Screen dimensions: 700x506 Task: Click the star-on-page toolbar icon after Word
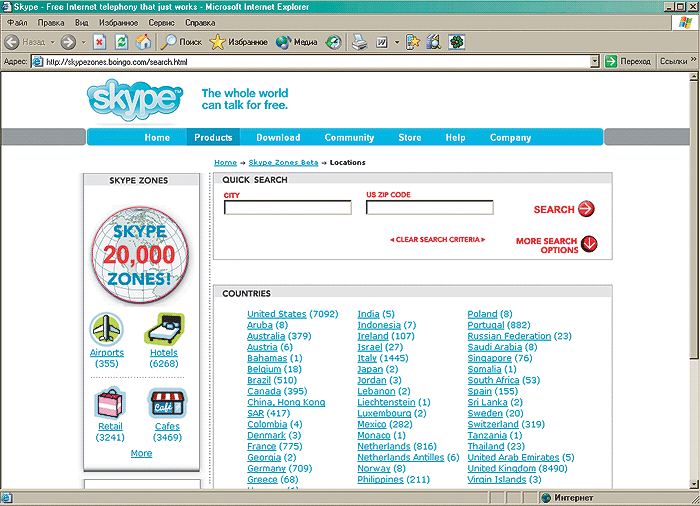click(413, 42)
